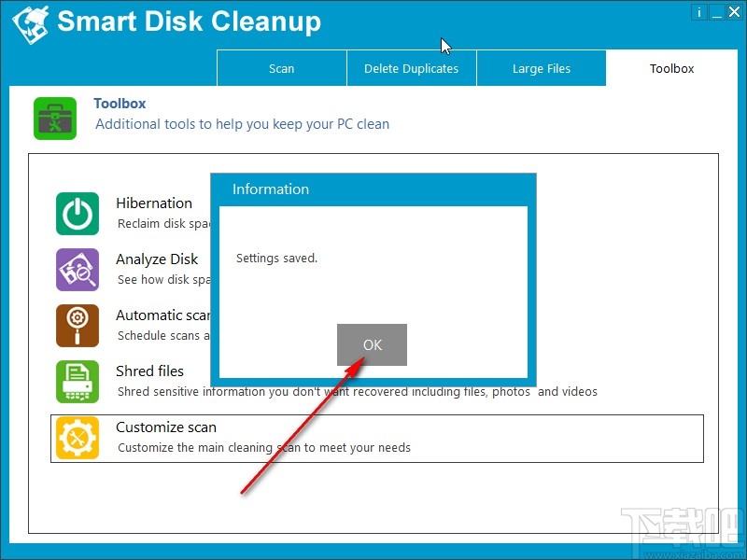Click the 'Schedule scans' description text
Screen dimensions: 747x560
click(164, 336)
